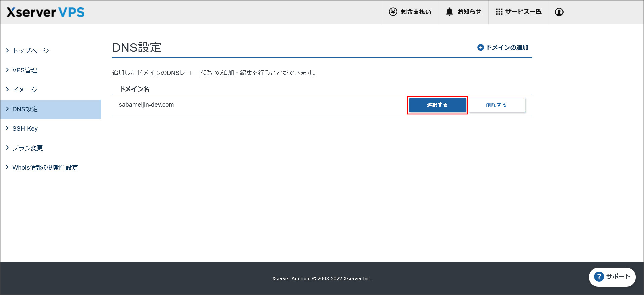
Task: Click the services grid icon
Action: click(499, 12)
